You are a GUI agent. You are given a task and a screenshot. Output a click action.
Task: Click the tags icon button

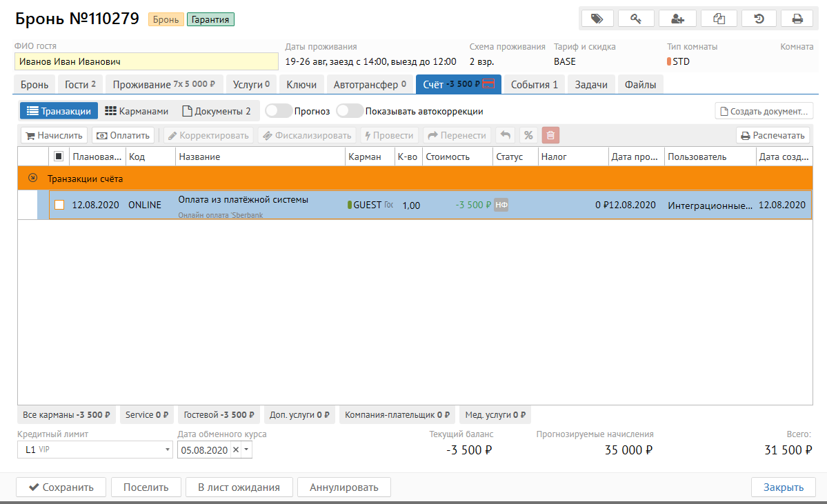597,19
